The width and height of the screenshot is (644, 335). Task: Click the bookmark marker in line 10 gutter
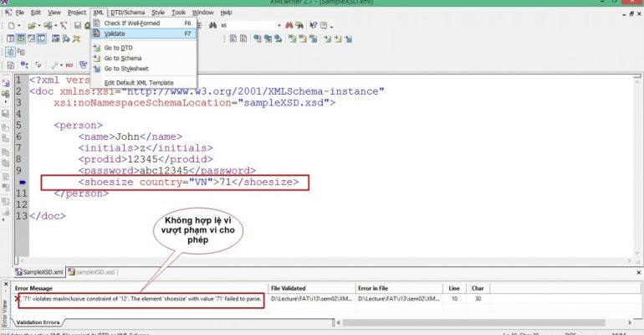[23, 182]
